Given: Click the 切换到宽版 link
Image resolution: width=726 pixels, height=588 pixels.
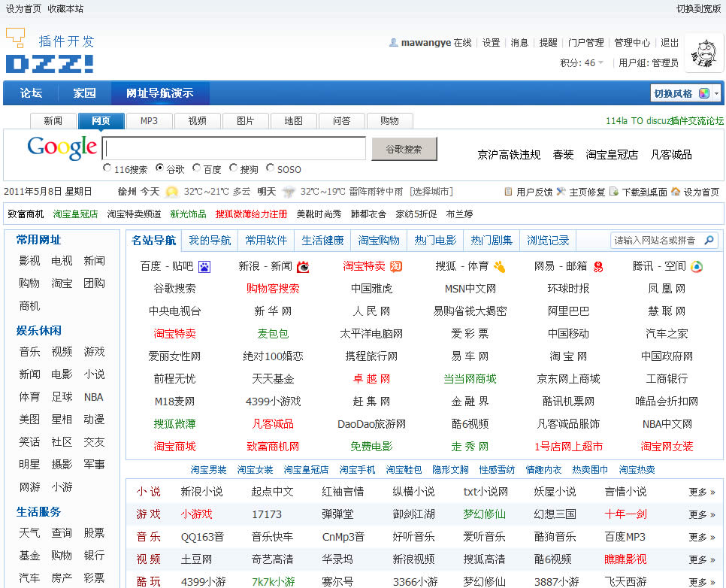Looking at the screenshot, I should [x=699, y=9].
